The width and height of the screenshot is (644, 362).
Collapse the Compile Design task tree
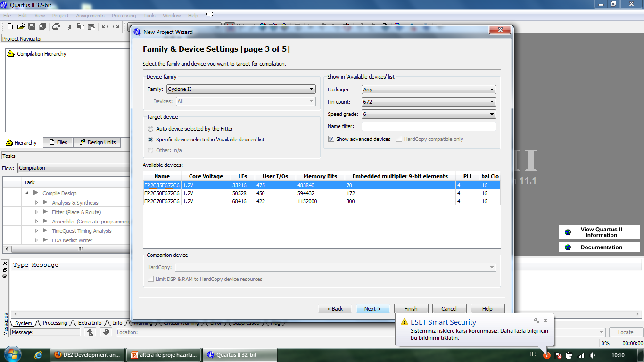pyautogui.click(x=27, y=193)
